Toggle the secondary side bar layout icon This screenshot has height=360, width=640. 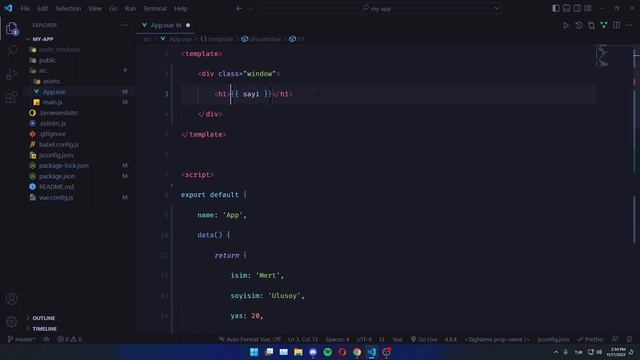[577, 8]
